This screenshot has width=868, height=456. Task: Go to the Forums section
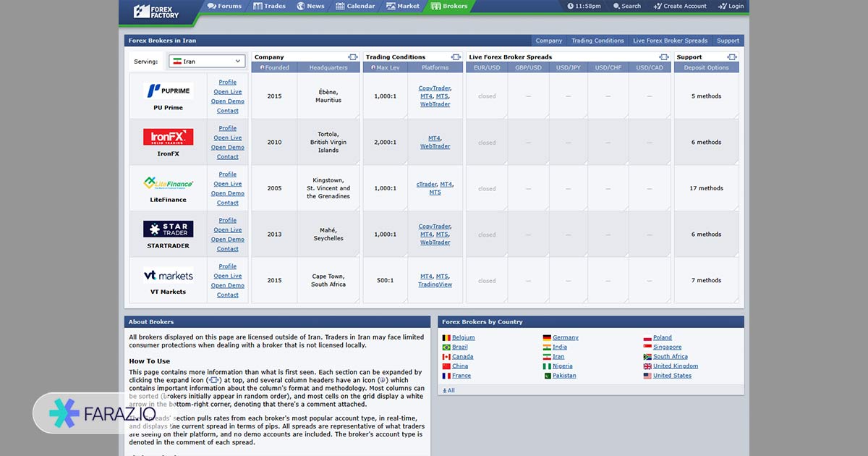point(224,7)
